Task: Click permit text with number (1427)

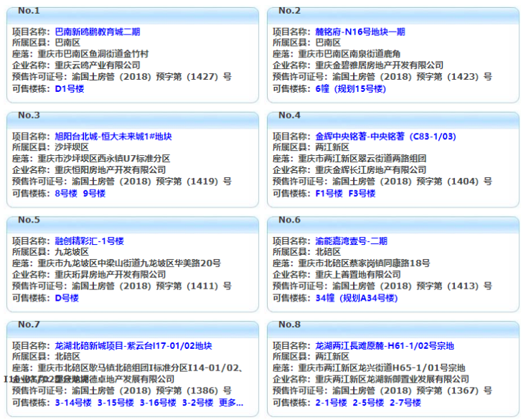Action: [151, 77]
